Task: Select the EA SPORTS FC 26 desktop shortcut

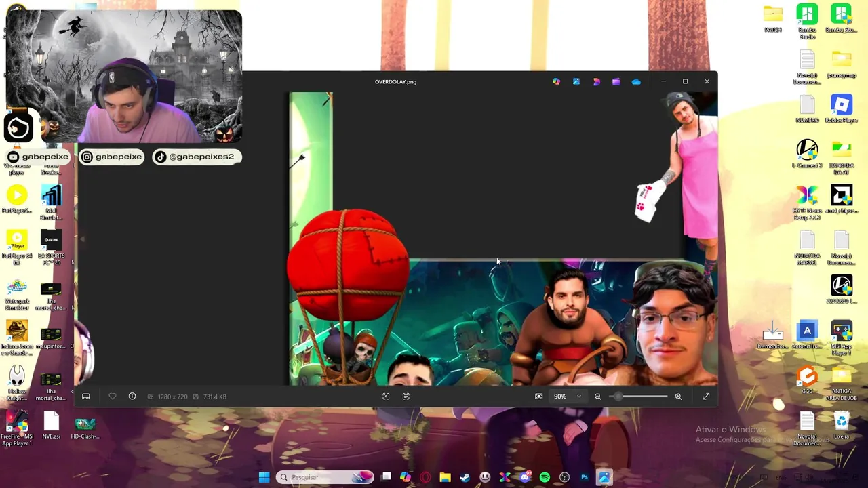Action: point(52,248)
